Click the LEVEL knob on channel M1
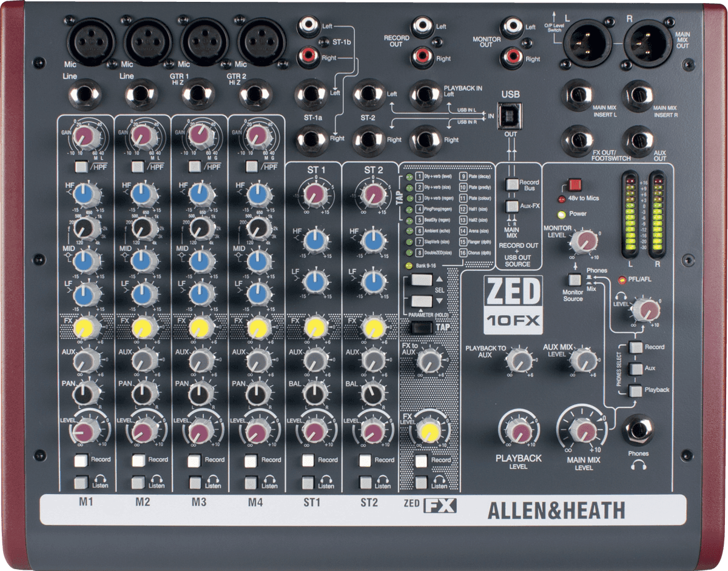The height and width of the screenshot is (571, 728). tap(84, 431)
